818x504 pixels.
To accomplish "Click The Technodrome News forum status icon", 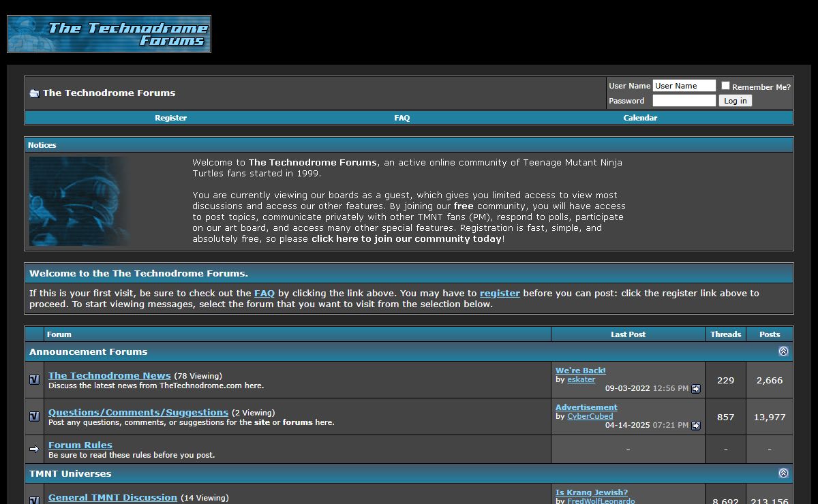I will click(x=35, y=379).
